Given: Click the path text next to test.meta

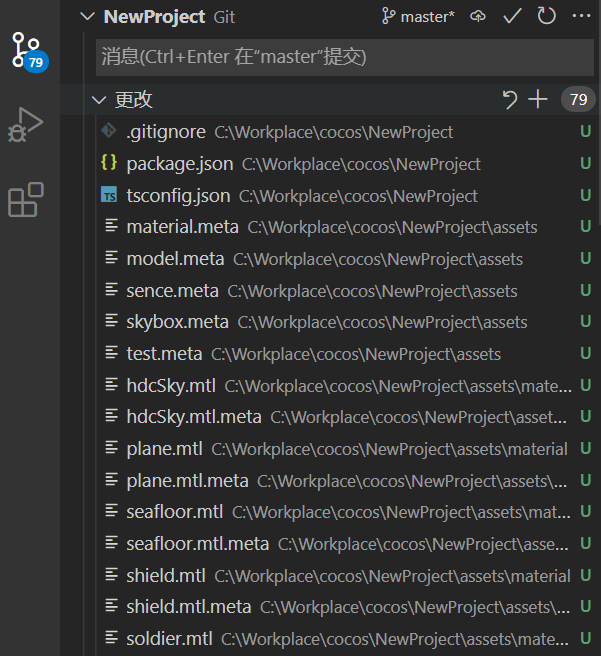Looking at the screenshot, I should pos(356,354).
